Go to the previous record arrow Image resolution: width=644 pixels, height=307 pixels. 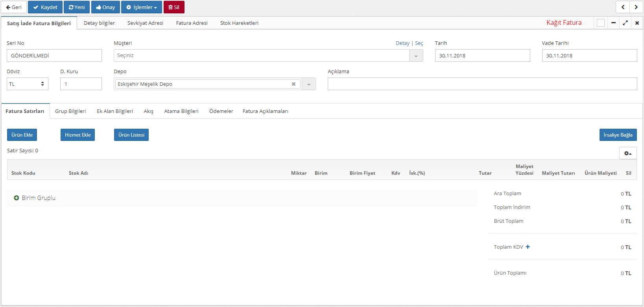(623, 7)
